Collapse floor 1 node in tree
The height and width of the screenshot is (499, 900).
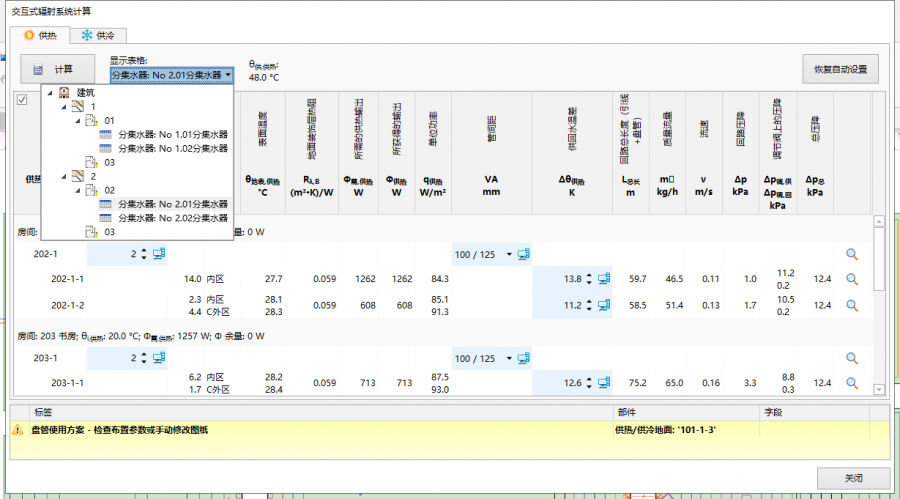[x=64, y=106]
